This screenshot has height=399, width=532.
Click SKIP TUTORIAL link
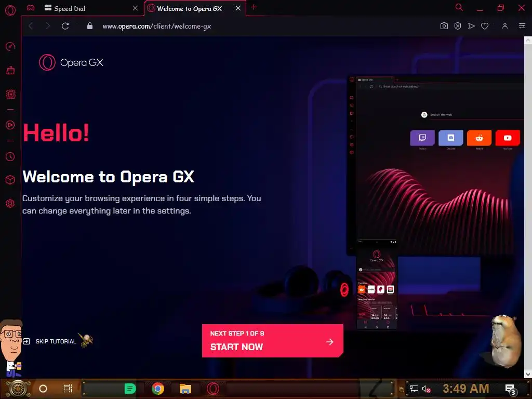click(50, 341)
